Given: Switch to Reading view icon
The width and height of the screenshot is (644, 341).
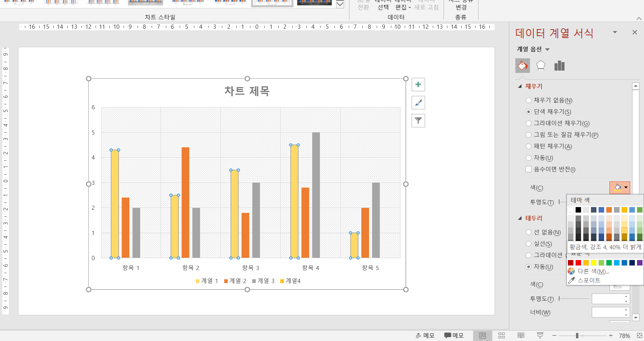Looking at the screenshot, I should pos(521,336).
